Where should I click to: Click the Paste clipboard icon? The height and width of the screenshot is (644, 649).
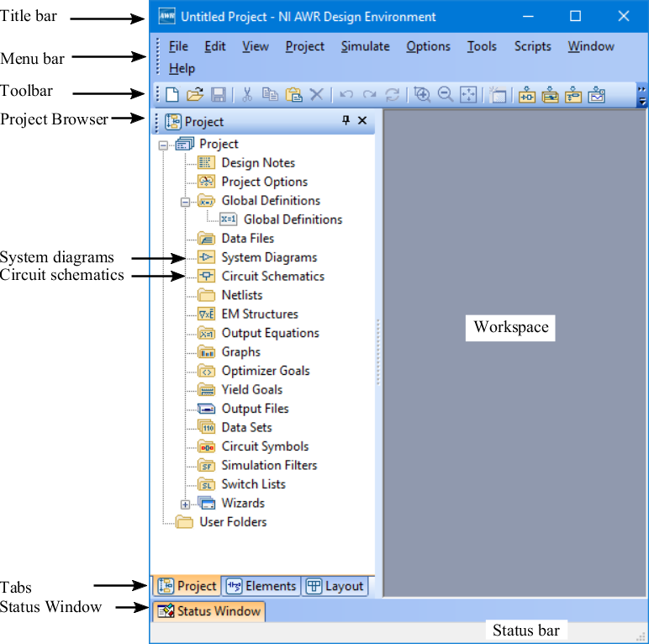coord(293,94)
